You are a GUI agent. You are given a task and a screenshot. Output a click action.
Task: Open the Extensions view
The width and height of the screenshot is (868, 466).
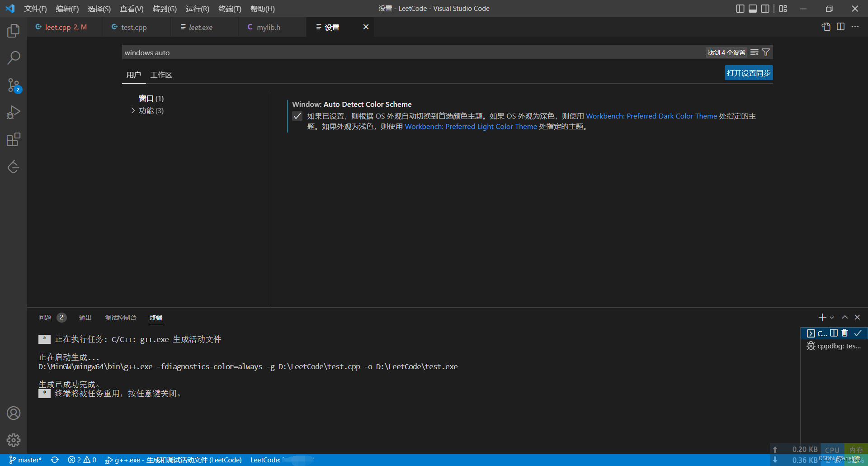[x=14, y=139]
